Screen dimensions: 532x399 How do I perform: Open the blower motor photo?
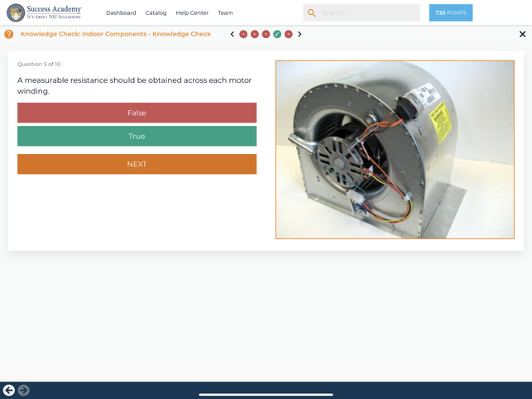point(395,150)
